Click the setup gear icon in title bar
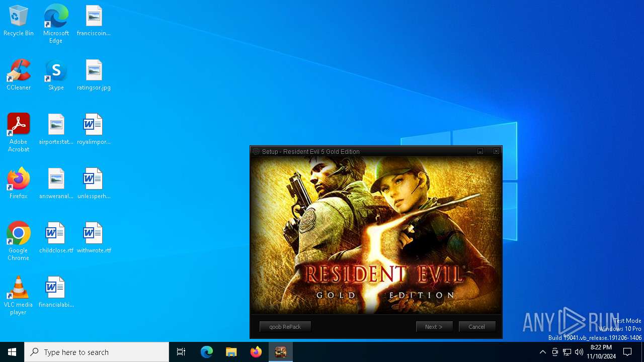The height and width of the screenshot is (362, 644). (x=256, y=151)
